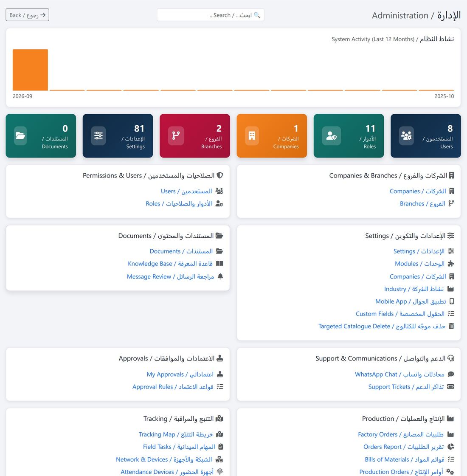Click the search input field
The height and width of the screenshot is (476, 467).
(x=210, y=15)
